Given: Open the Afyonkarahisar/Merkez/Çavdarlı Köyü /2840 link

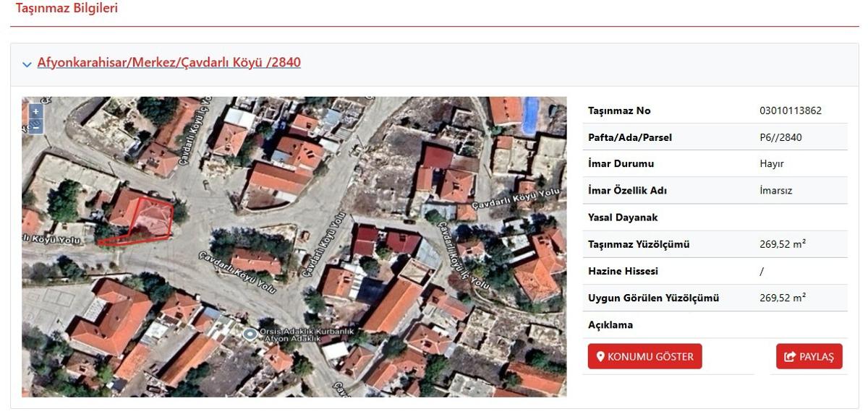Looking at the screenshot, I should tap(169, 63).
